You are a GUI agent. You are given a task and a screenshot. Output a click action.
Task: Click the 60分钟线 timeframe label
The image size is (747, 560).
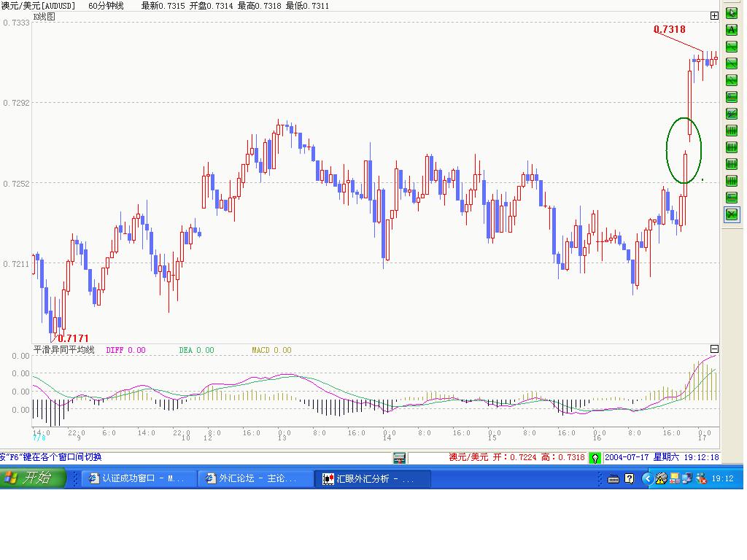point(106,6)
